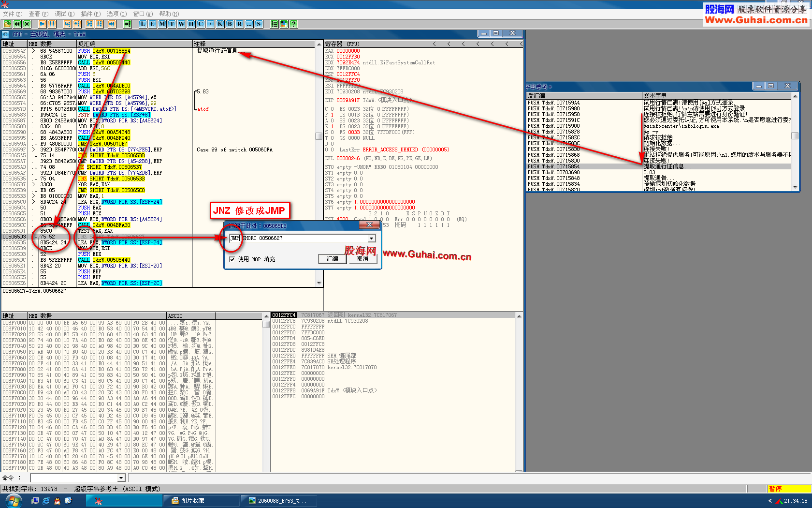This screenshot has width=812, height=508.
Task: Click the Trace over toolbar icon
Action: pyautogui.click(x=99, y=24)
